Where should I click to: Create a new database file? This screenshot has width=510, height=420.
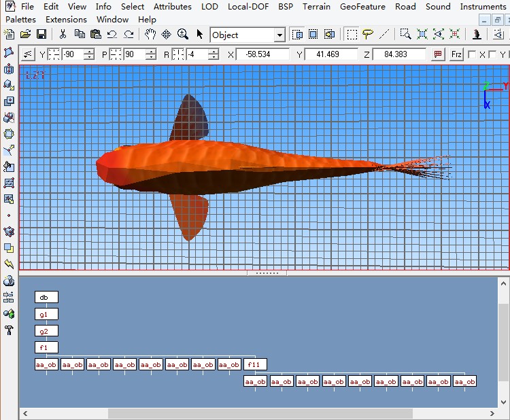coord(9,34)
